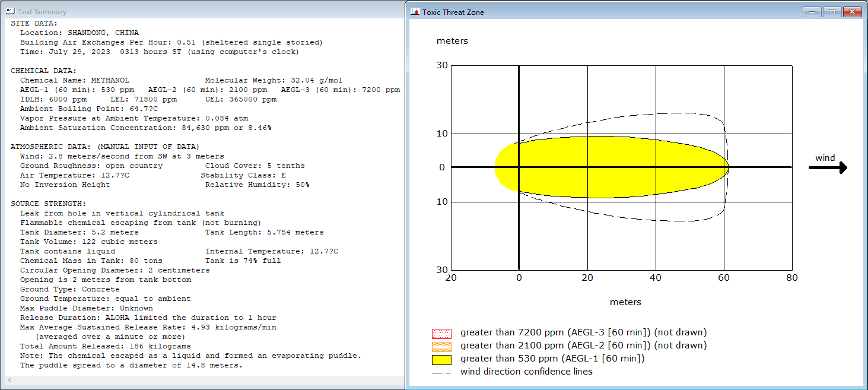This screenshot has width=868, height=390.
Task: Click the ATMOSPHERIC DATA heading line
Action: 105,147
